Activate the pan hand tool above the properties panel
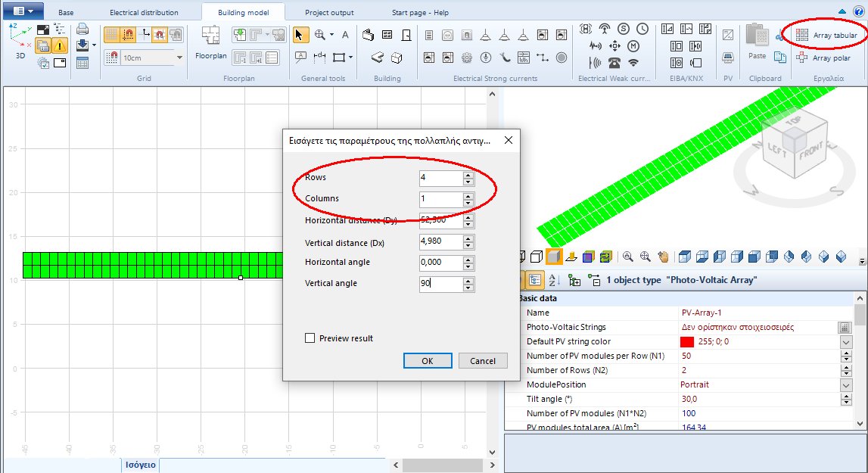 (664, 258)
